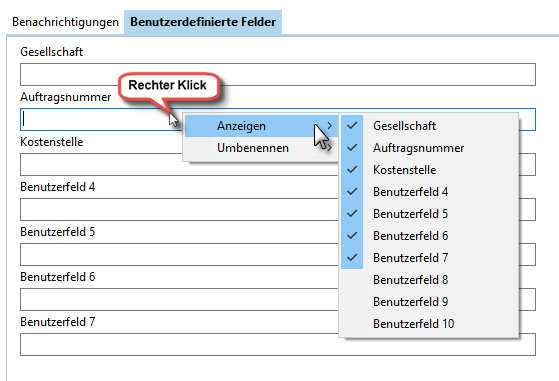Uncheck Benutzerfeld 7 in the submenu
The width and height of the screenshot is (559, 381).
click(x=429, y=258)
